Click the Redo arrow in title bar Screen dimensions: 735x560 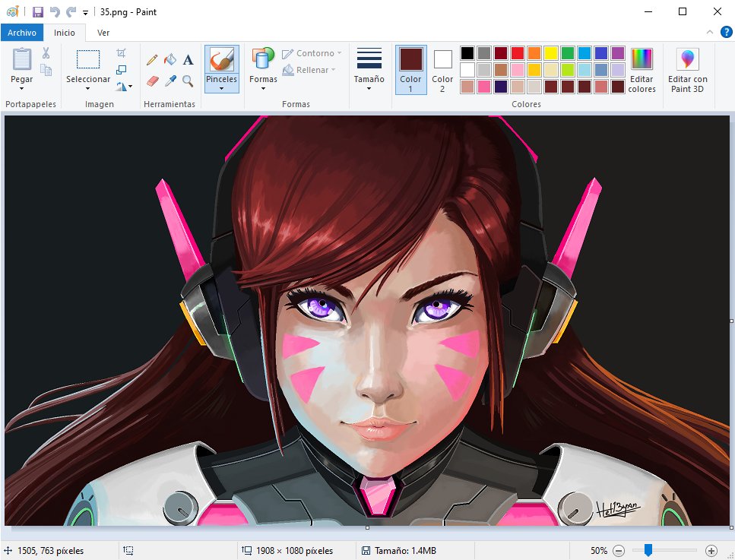[x=71, y=11]
